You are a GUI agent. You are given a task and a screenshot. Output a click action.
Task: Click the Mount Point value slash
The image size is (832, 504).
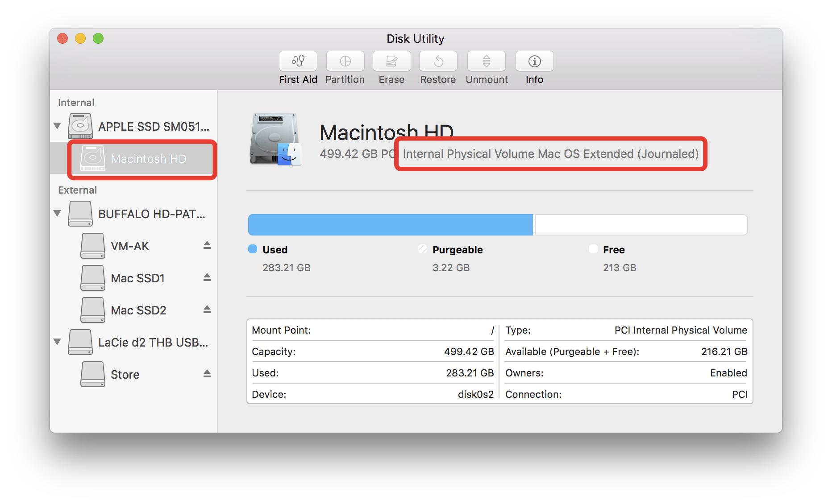click(492, 330)
